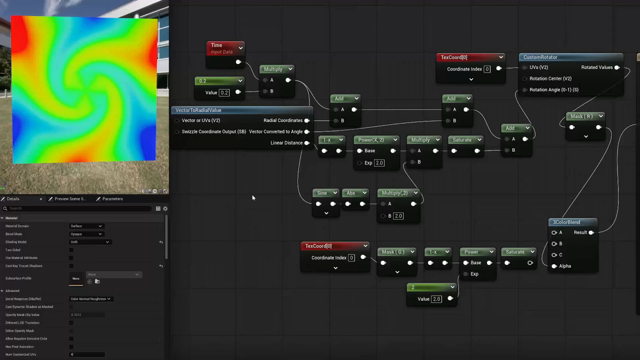Toggle Dithered LOD Transition checkbox

pos(71,323)
